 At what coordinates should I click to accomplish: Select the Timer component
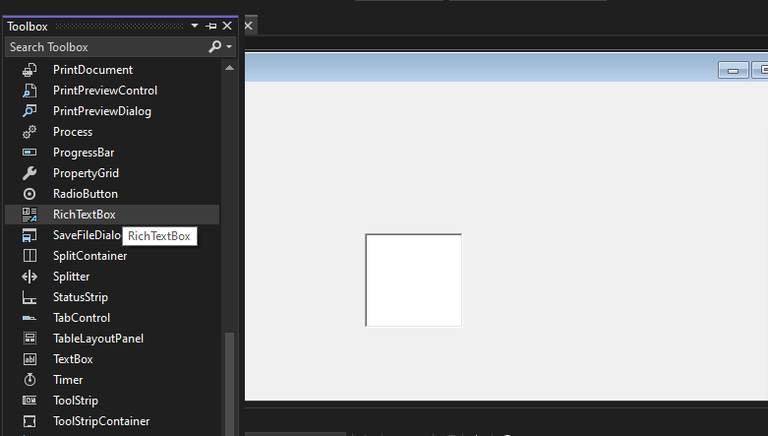point(112,380)
